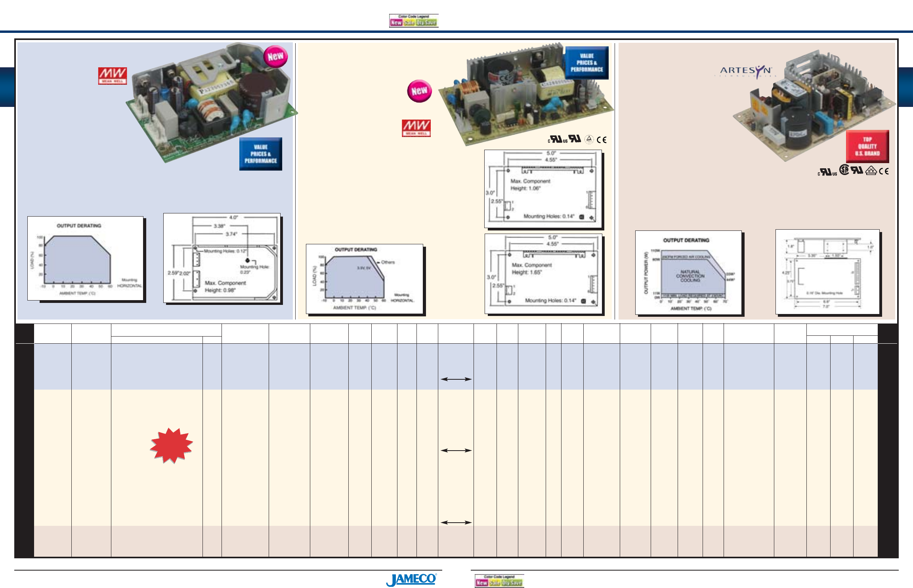Click the VDE certification mark in the Artesyn panel

pos(871,171)
